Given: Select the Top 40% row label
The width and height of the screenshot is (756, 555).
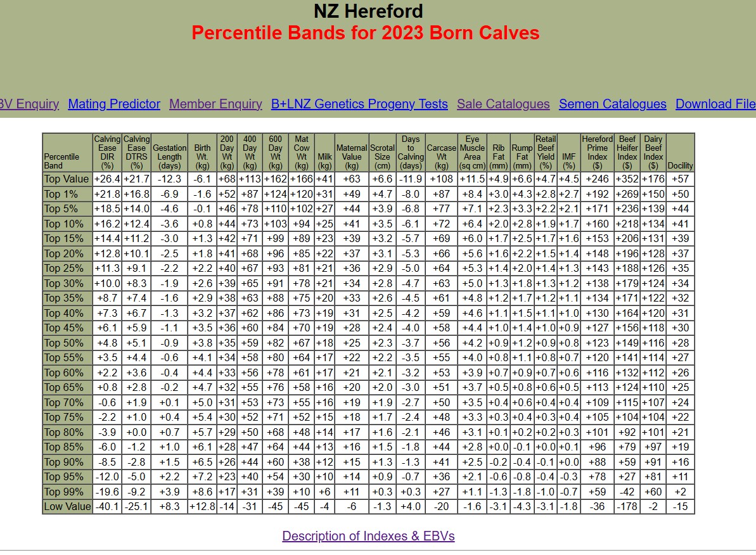Looking at the screenshot, I should (x=68, y=314).
